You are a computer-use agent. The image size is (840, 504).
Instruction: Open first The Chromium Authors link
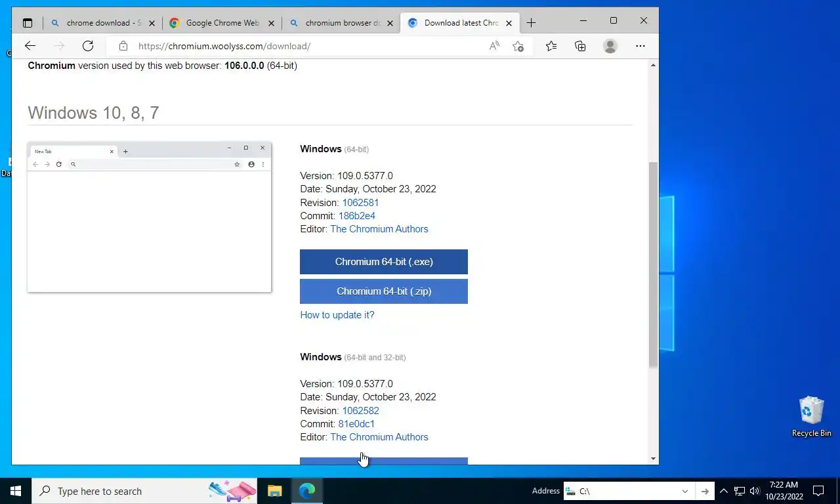tap(379, 229)
